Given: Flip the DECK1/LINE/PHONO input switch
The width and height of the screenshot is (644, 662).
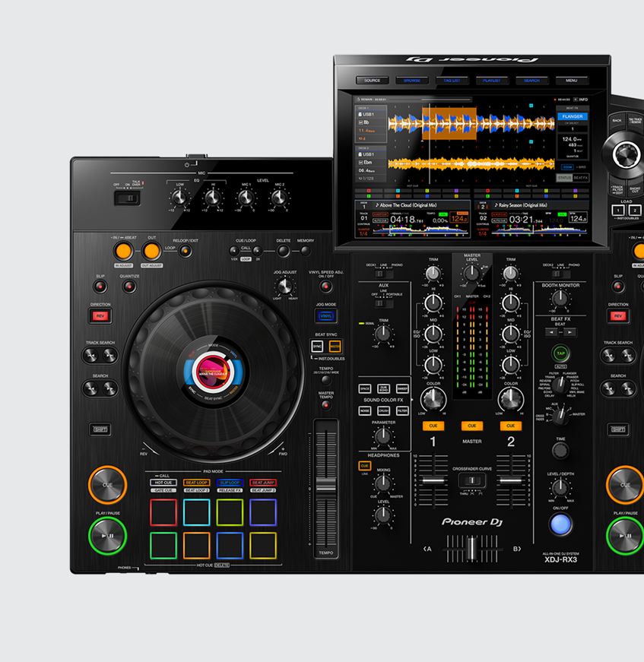Looking at the screenshot, I should [x=384, y=274].
